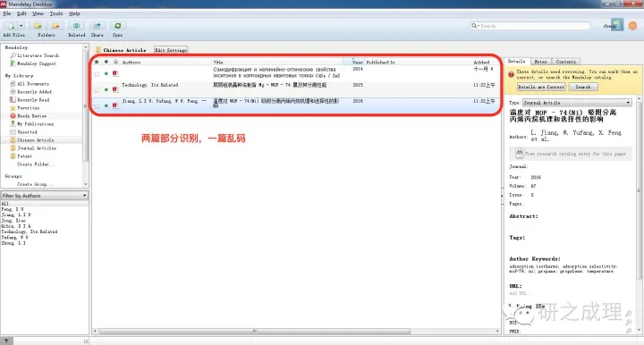Click the right arrow of the horizontal scrollbar
The height and width of the screenshot is (345, 644).
click(x=498, y=331)
